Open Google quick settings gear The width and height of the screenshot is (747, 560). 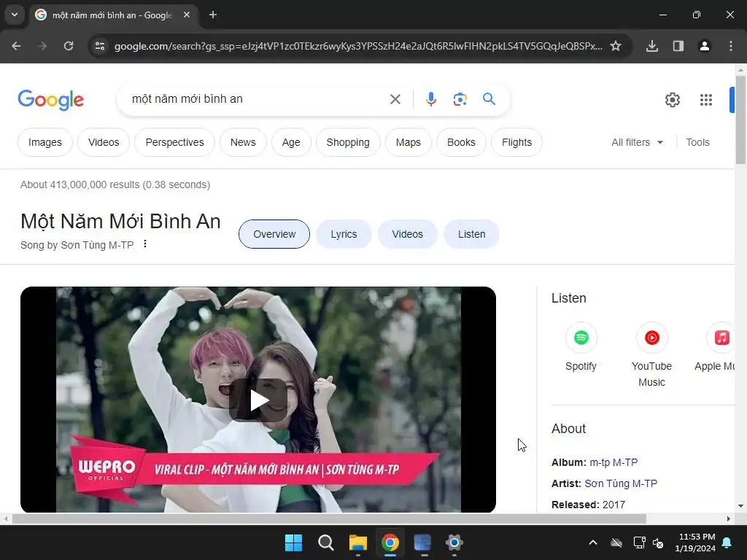[672, 100]
